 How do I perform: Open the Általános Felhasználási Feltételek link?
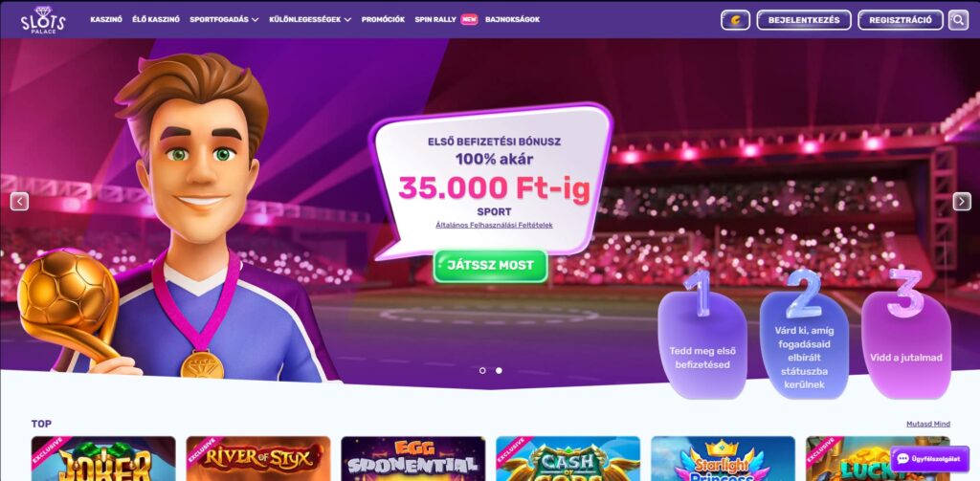[495, 225]
